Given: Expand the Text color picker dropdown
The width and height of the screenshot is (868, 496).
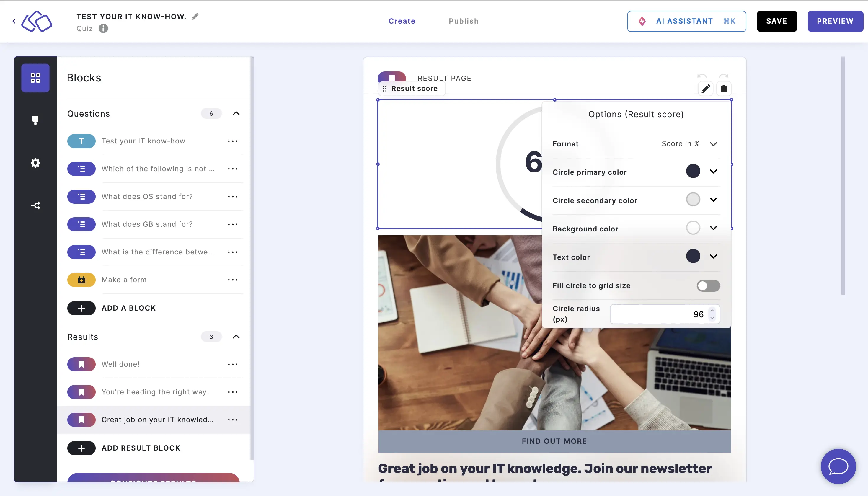Looking at the screenshot, I should click(713, 256).
